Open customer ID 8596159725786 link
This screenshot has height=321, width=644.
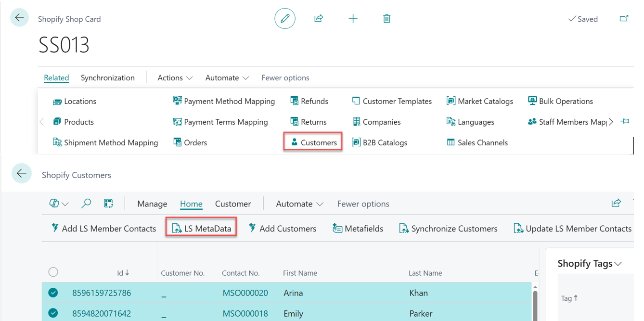point(102,293)
